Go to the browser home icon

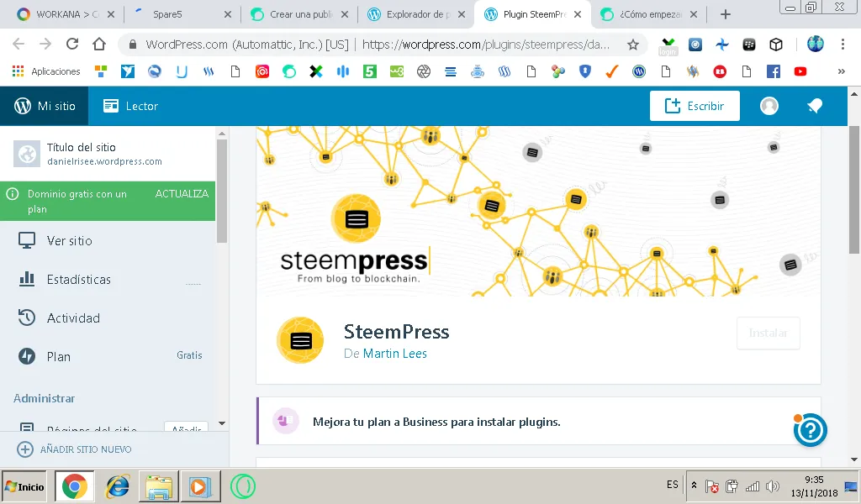click(99, 44)
